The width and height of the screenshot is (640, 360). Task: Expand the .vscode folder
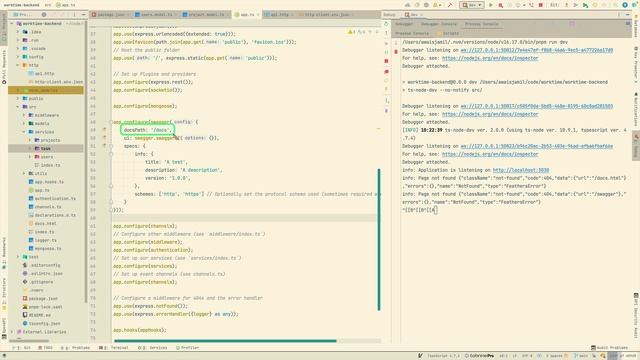tap(18, 49)
